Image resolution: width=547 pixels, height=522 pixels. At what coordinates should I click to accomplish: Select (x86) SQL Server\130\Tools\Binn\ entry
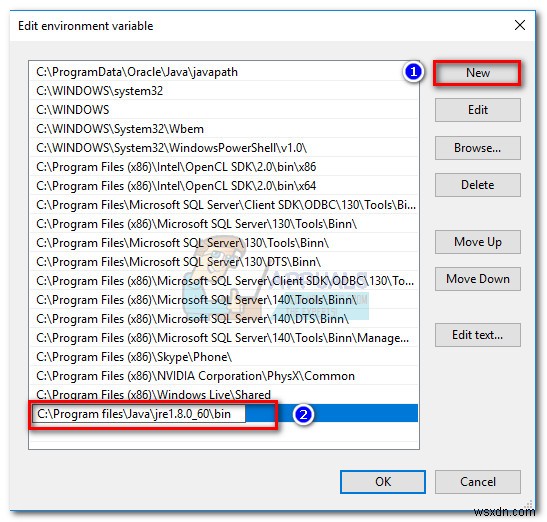pyautogui.click(x=224, y=224)
